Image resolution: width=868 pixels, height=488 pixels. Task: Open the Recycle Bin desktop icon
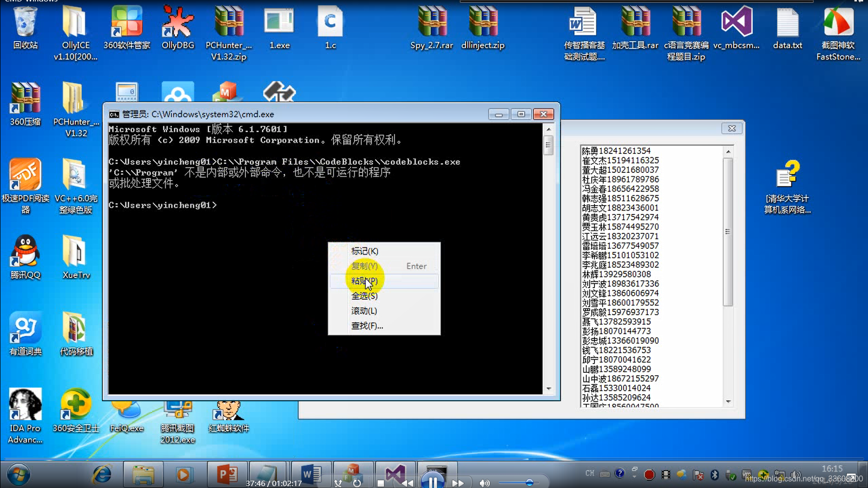pos(25,27)
